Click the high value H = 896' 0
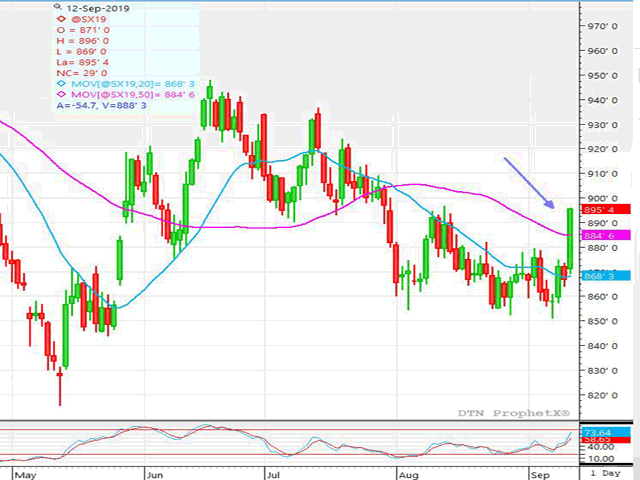Image resolution: width=640 pixels, height=480 pixels. [x=83, y=41]
